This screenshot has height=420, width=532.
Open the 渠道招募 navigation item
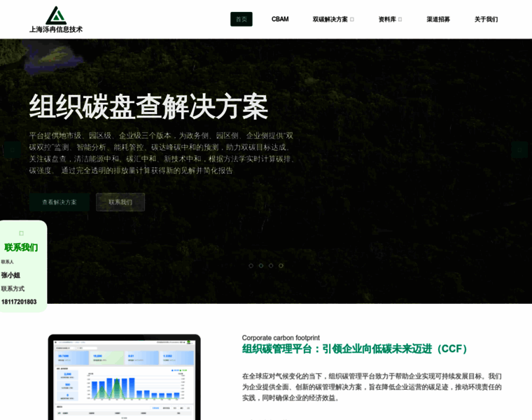(x=438, y=20)
